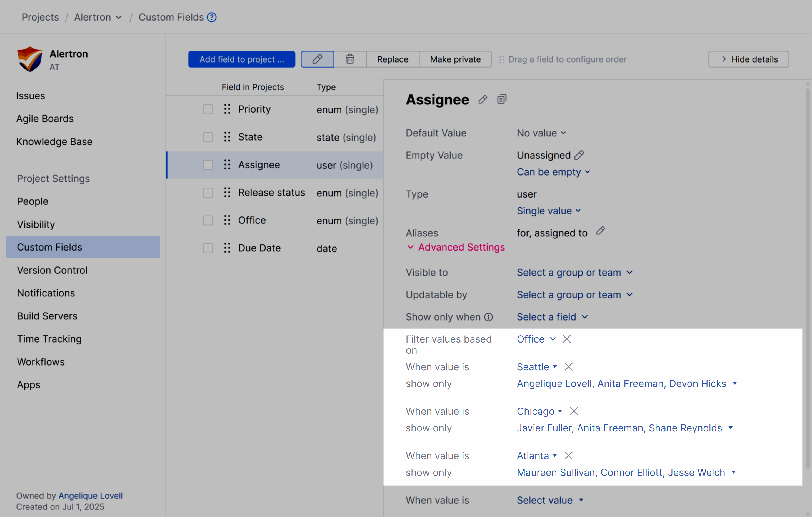The height and width of the screenshot is (517, 812).
Task: Check the Priority field checkbox
Action: coord(208,109)
